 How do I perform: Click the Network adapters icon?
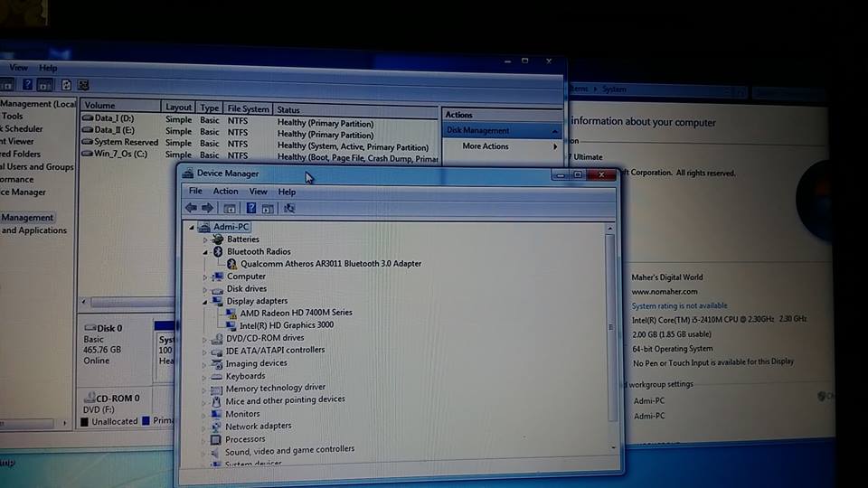pyautogui.click(x=216, y=427)
